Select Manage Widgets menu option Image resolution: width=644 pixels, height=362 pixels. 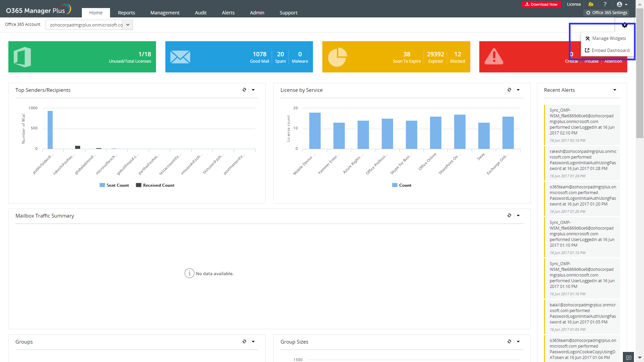pos(605,39)
